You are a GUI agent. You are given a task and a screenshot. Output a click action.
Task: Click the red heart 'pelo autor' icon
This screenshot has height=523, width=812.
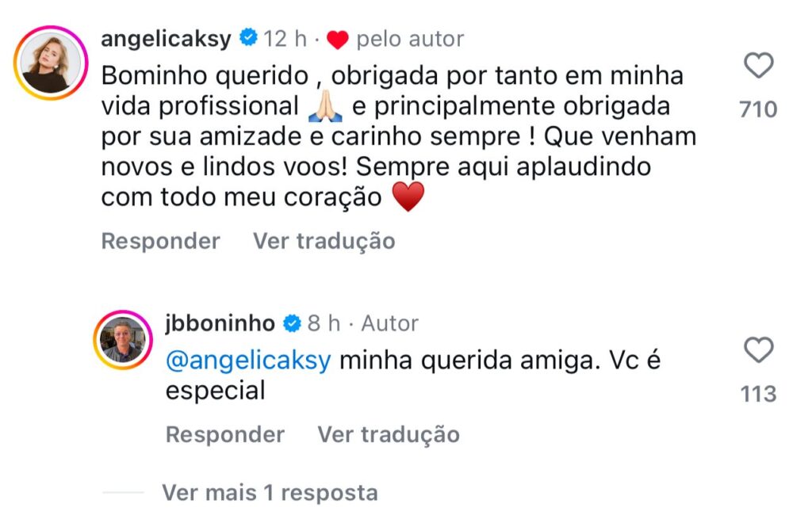pyautogui.click(x=338, y=39)
